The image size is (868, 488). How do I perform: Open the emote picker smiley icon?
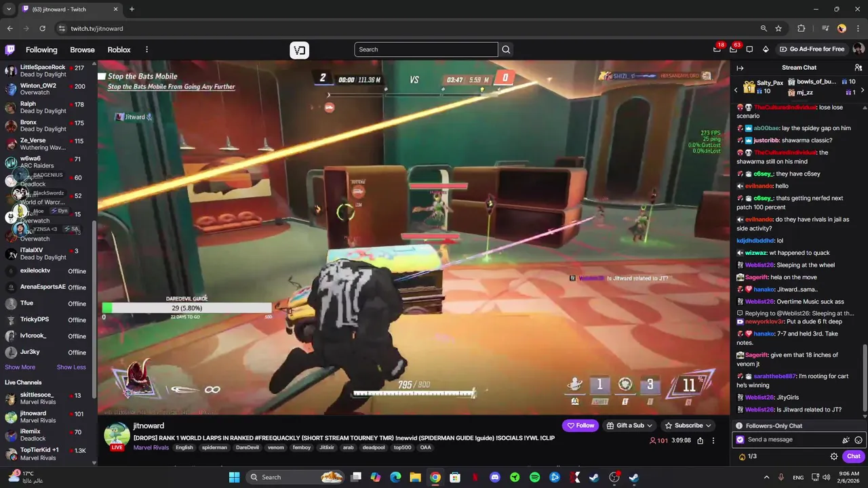click(x=859, y=440)
